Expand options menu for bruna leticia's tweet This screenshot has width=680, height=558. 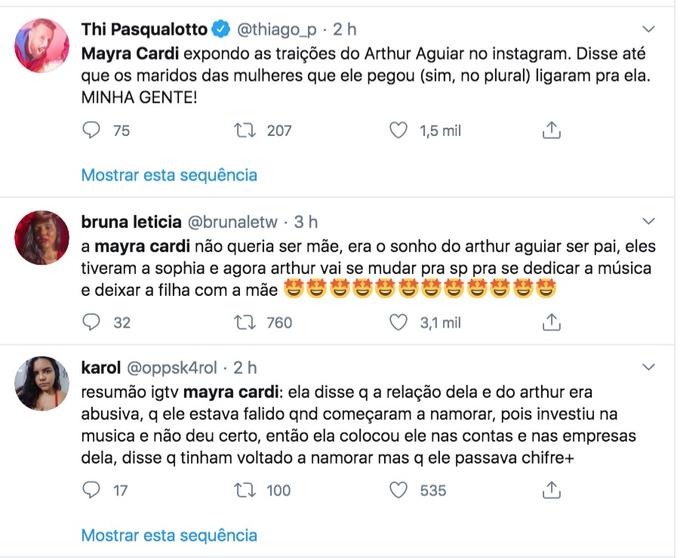[x=649, y=220]
